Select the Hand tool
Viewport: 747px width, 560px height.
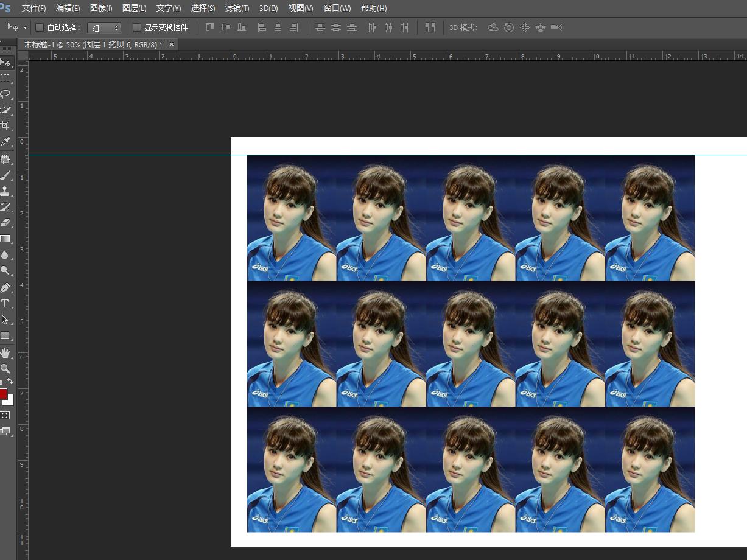coord(5,353)
